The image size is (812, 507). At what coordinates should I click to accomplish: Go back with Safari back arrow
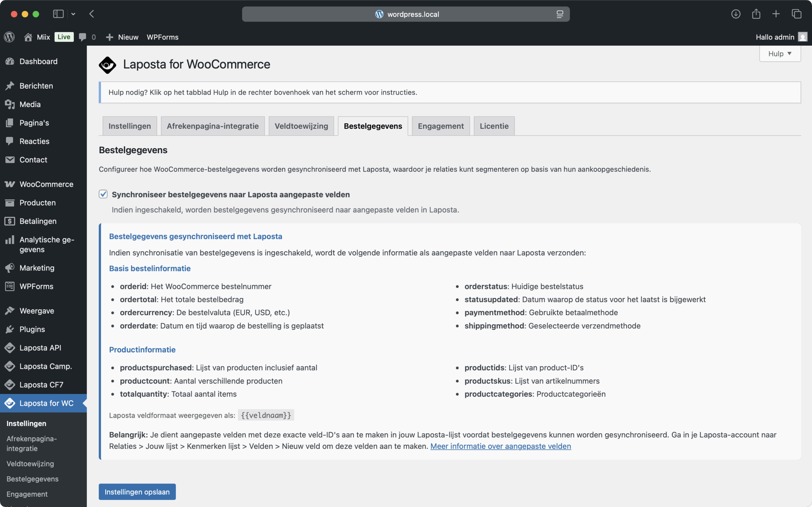(91, 14)
